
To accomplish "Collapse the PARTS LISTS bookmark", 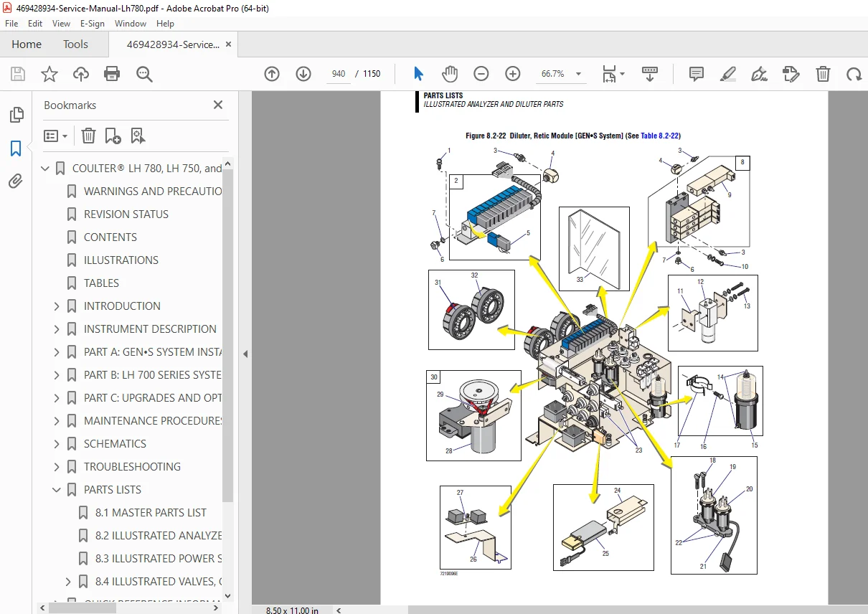I will (x=57, y=490).
